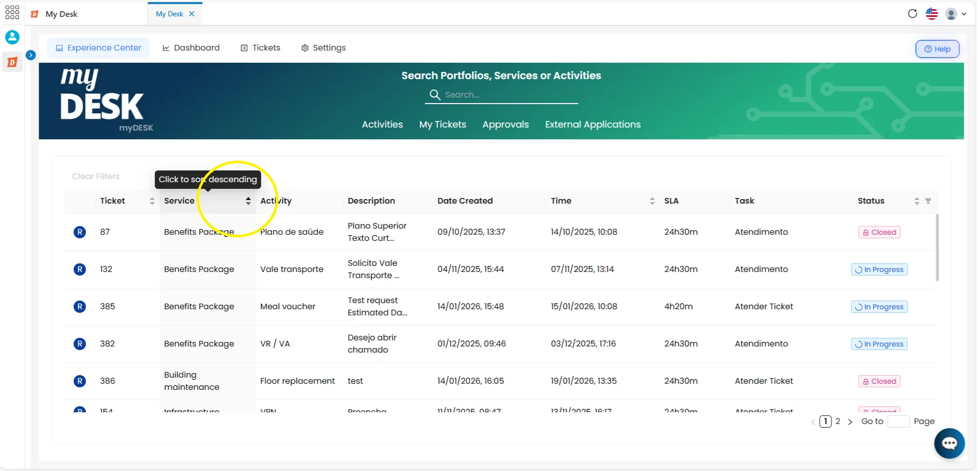Open Approvals in the banner

[x=506, y=125]
